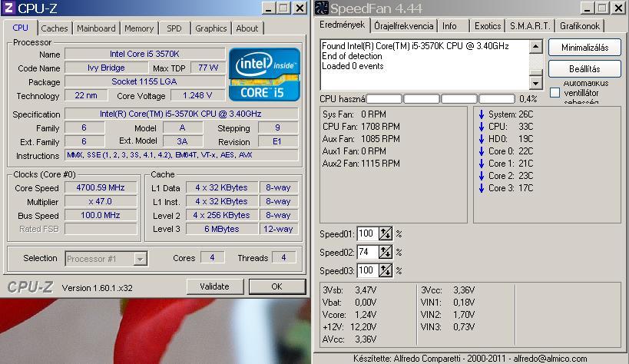Switch to the Grafikonok tab in SpeedFan
The height and width of the screenshot is (364, 629).
(x=580, y=26)
